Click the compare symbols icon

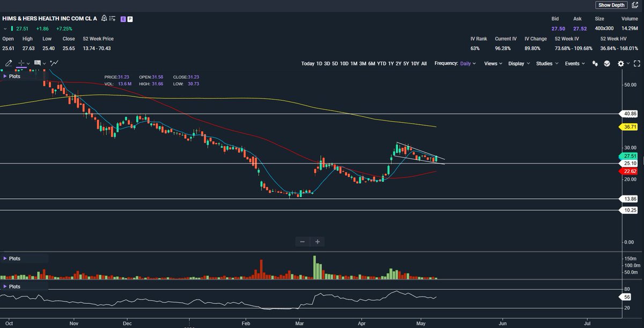point(595,63)
